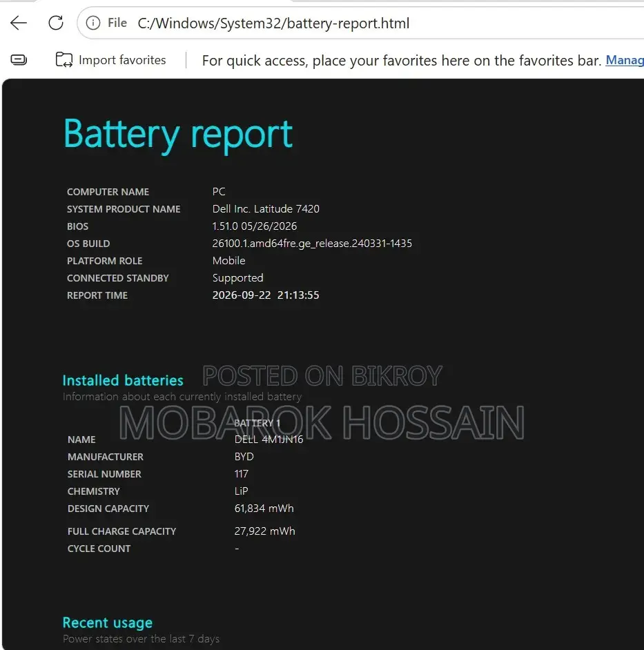Reload the battery report page
The image size is (644, 650).
coord(56,23)
